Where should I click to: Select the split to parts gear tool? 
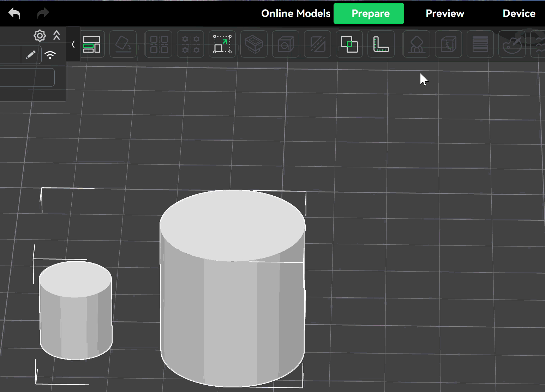tap(191, 44)
